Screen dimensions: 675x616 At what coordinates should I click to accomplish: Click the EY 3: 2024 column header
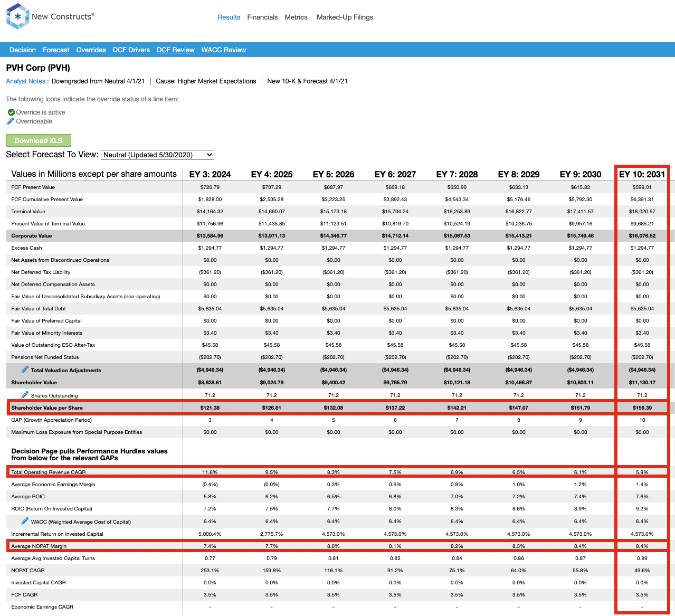(x=210, y=174)
